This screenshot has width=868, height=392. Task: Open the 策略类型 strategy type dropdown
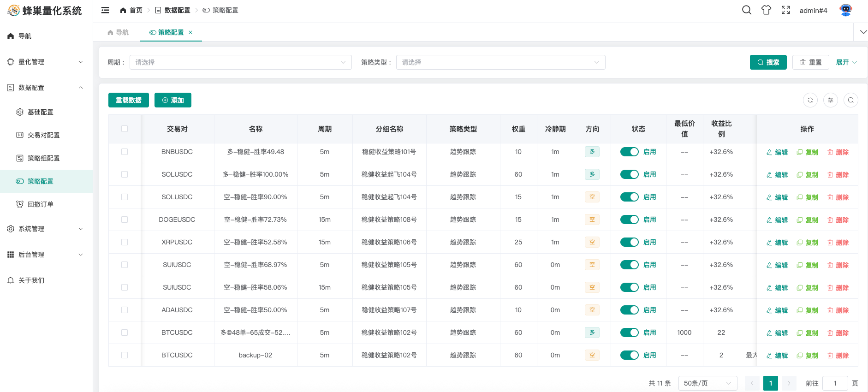(500, 62)
